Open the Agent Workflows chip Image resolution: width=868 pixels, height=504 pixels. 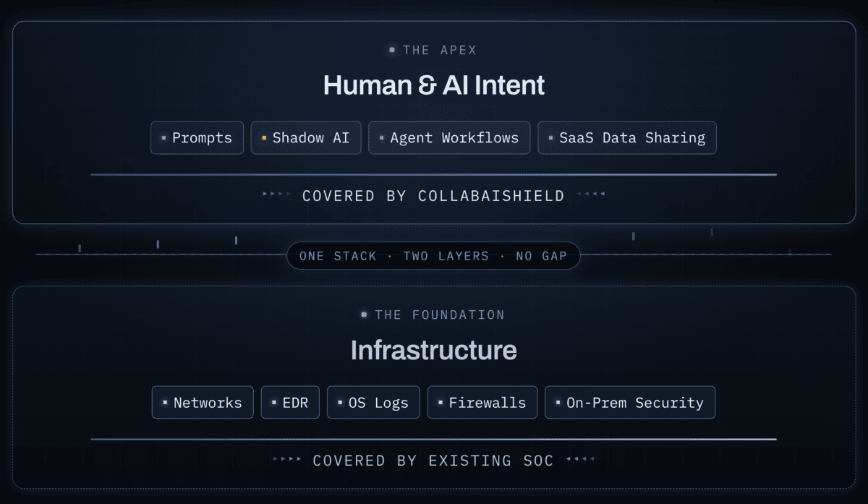point(449,137)
